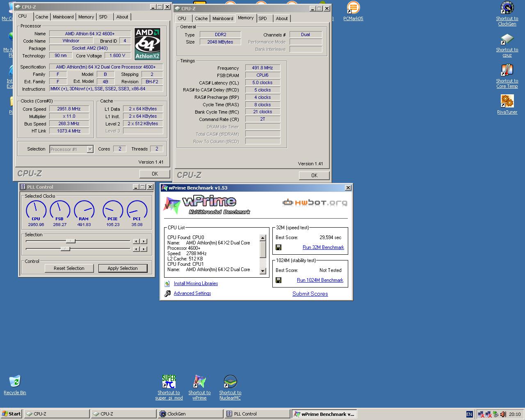Click the Core Speed value 2951.8 MHz
This screenshot has height=420, width=525.
point(69,109)
